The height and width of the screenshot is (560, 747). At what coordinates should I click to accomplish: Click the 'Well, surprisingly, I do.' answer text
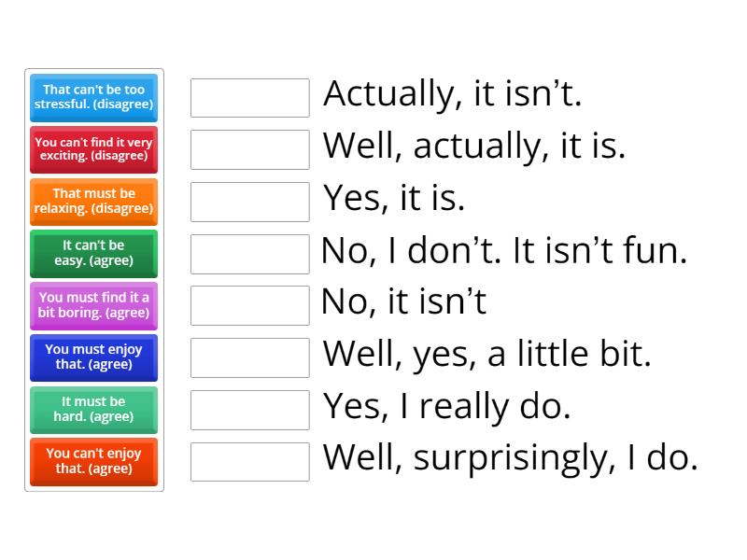pos(510,458)
